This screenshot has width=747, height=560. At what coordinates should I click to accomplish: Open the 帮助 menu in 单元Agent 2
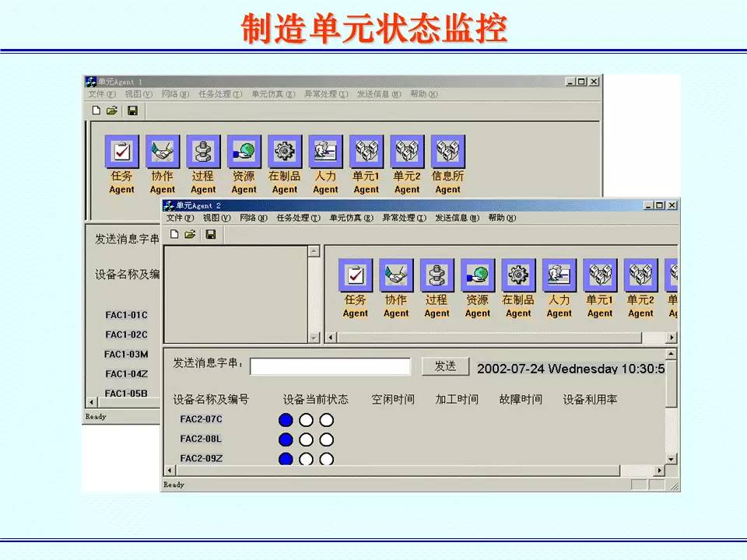[x=502, y=219]
